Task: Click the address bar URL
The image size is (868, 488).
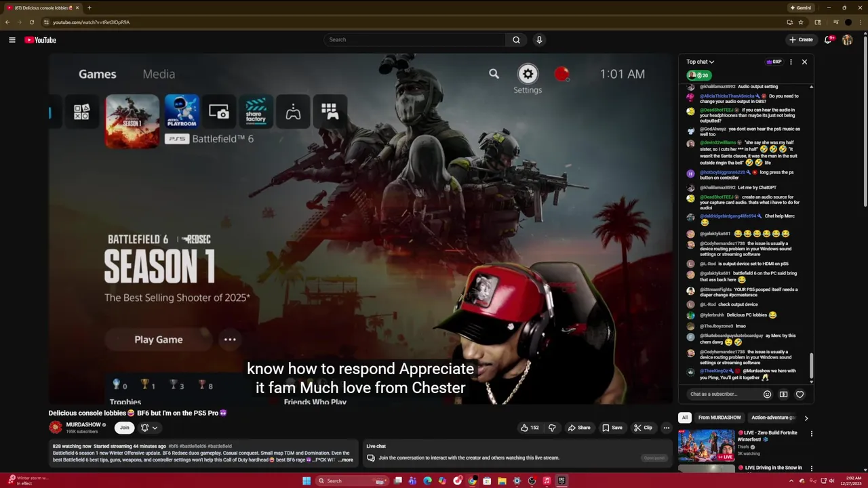Action: tap(91, 22)
